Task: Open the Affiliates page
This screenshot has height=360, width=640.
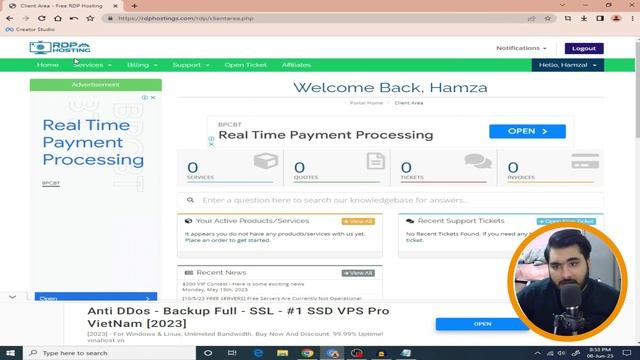Action: [x=296, y=65]
